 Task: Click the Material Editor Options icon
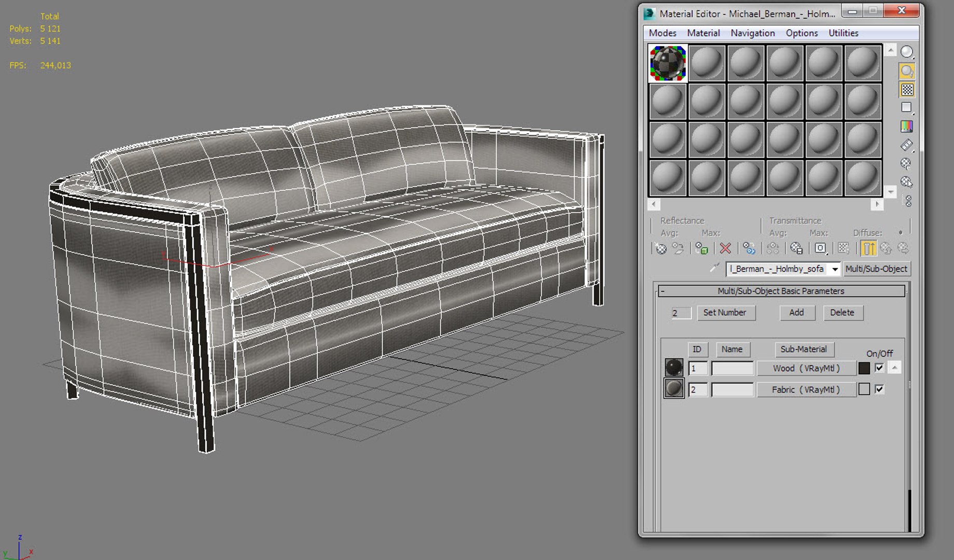(x=906, y=164)
